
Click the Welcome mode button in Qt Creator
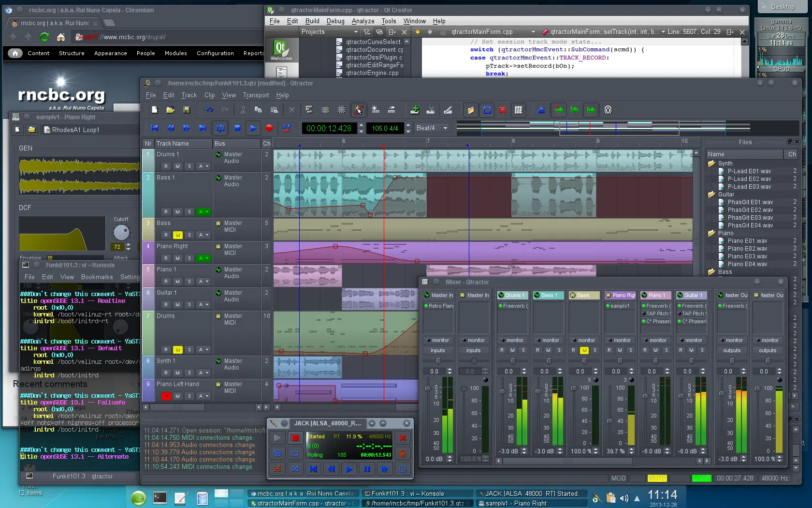281,50
